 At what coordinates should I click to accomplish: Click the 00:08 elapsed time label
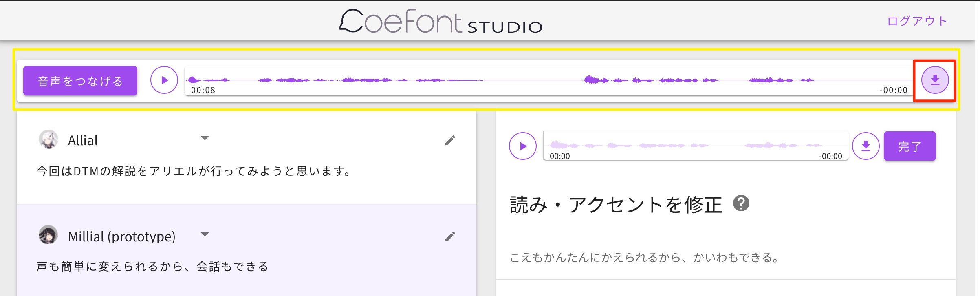[x=203, y=90]
